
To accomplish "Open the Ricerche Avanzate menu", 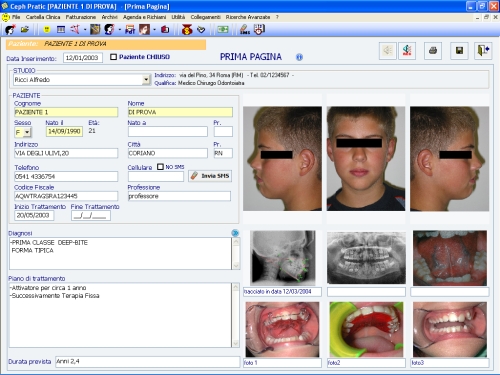I will pyautogui.click(x=248, y=17).
